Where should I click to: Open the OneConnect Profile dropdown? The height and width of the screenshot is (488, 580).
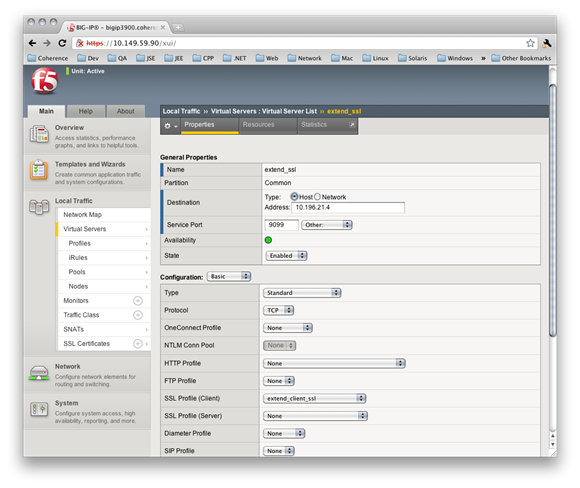[x=288, y=328]
